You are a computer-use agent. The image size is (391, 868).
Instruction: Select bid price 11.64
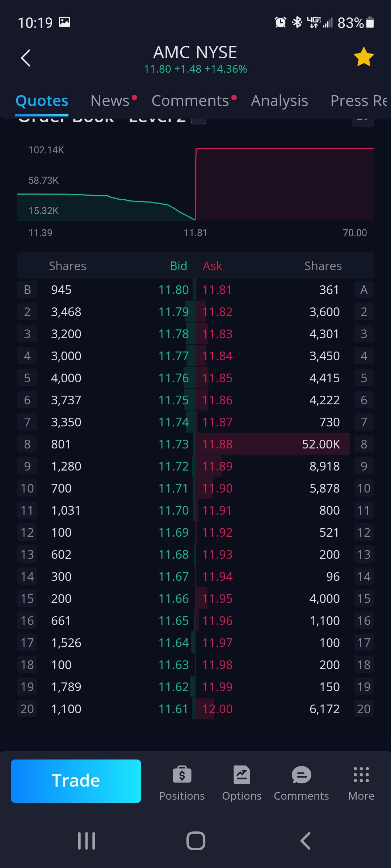click(174, 643)
